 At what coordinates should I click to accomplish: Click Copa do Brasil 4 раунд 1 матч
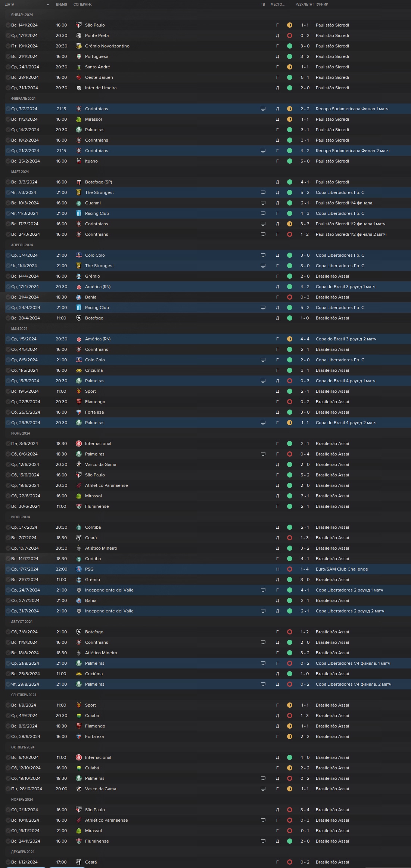(346, 381)
